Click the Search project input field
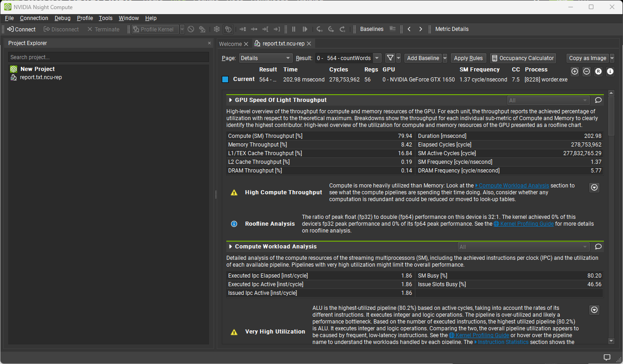Viewport: 623px width, 364px height. click(x=108, y=57)
